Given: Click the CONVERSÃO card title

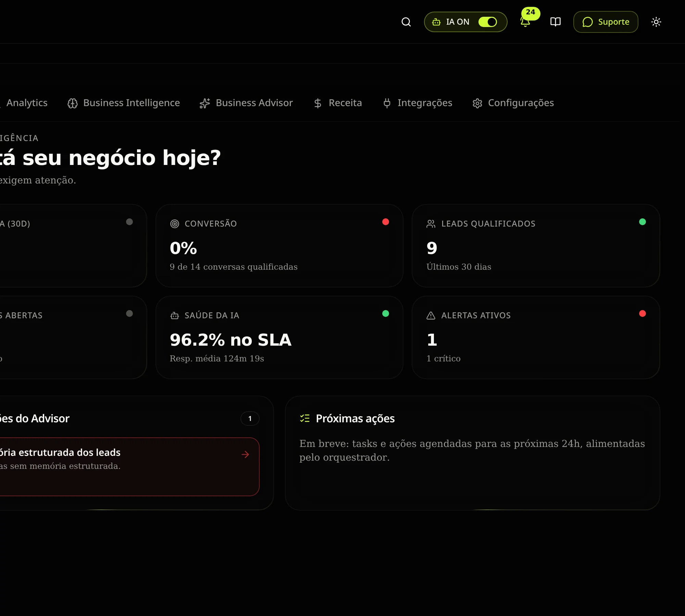Looking at the screenshot, I should point(211,224).
